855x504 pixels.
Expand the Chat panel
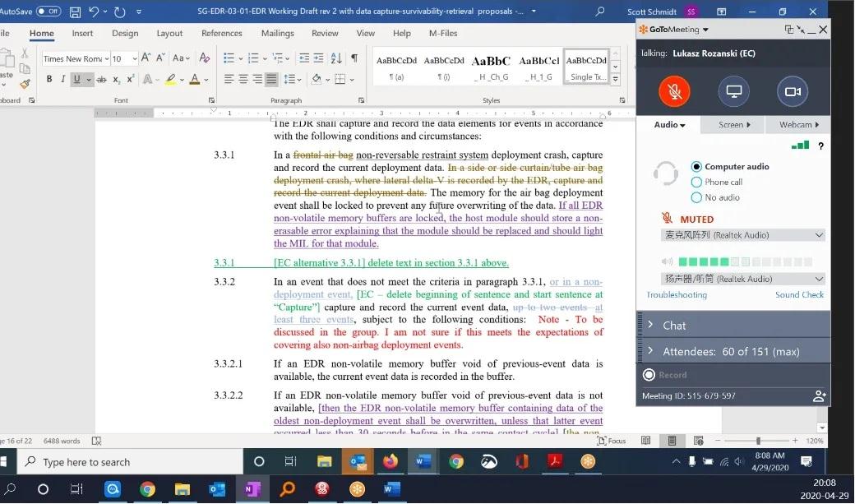pos(733,325)
